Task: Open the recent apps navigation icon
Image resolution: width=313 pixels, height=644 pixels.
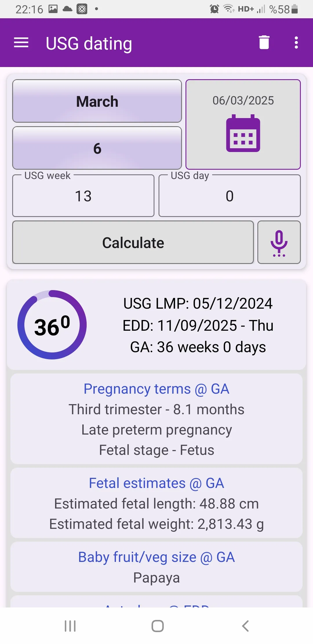Action: pyautogui.click(x=70, y=626)
